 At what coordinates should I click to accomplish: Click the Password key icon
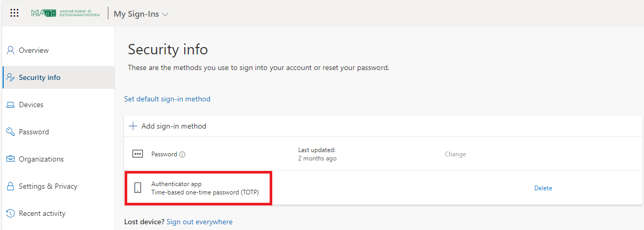[x=10, y=132]
